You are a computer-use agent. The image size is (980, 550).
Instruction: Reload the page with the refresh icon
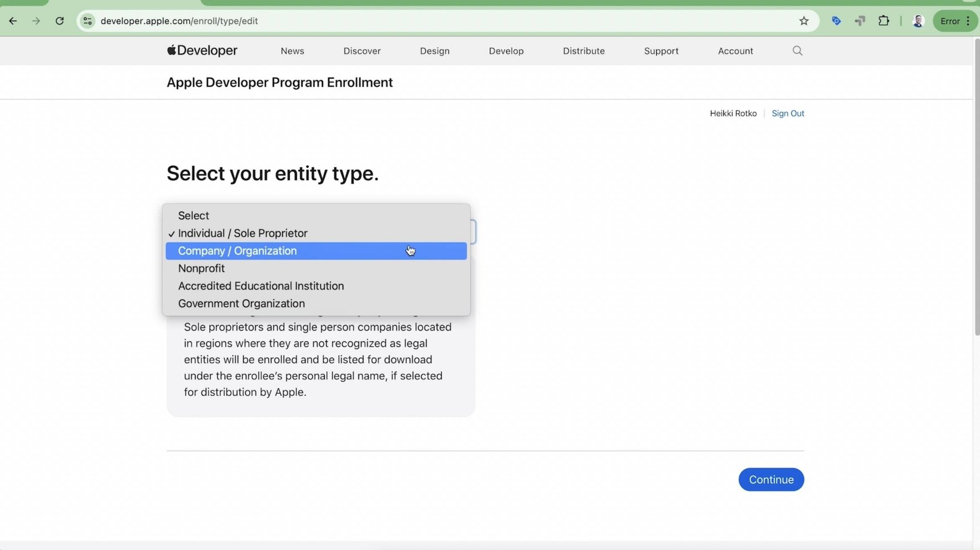[x=59, y=21]
